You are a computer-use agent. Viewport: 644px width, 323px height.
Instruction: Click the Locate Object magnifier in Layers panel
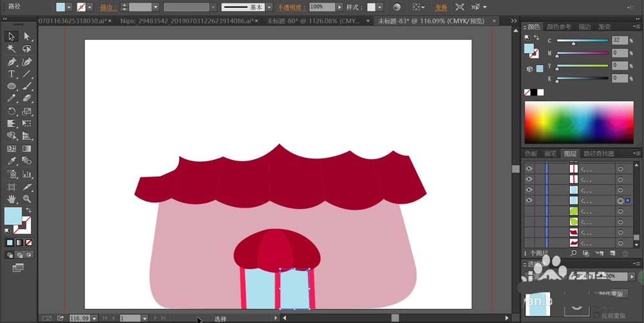click(573, 253)
